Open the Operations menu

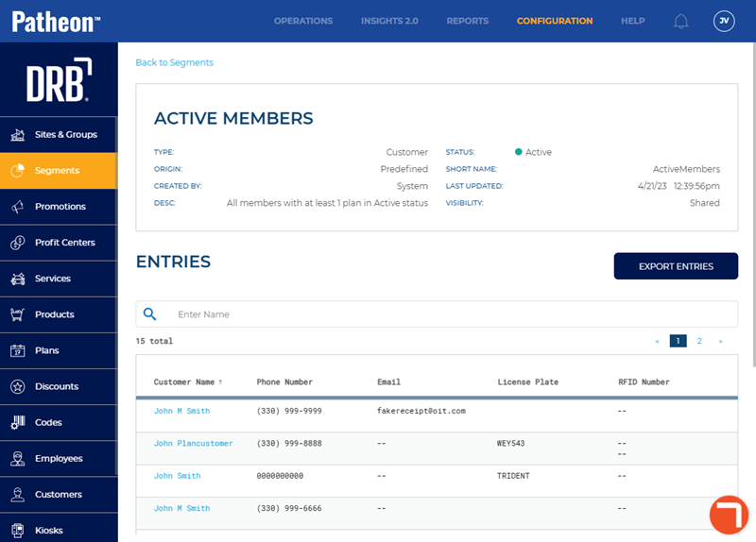pyautogui.click(x=303, y=21)
